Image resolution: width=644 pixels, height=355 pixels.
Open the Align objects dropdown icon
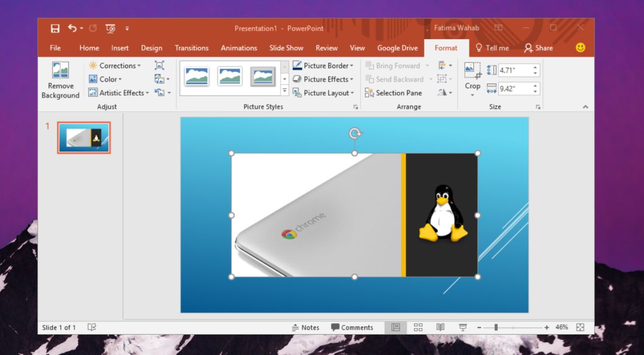(x=445, y=65)
